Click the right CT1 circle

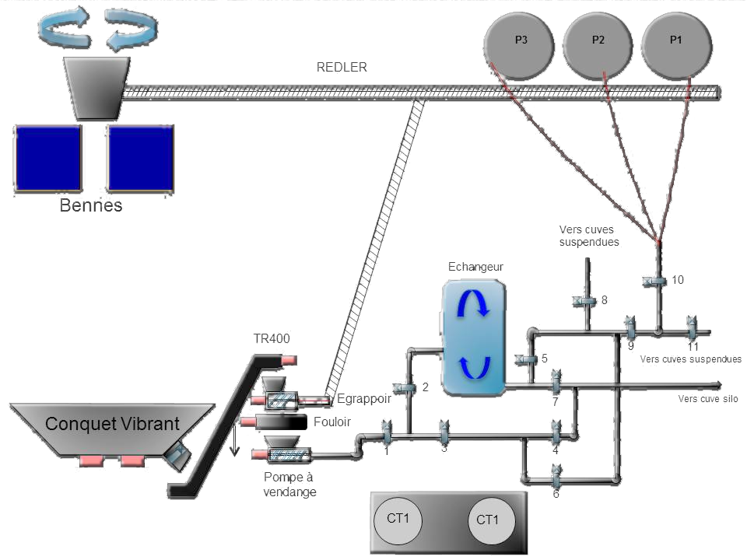click(x=491, y=521)
